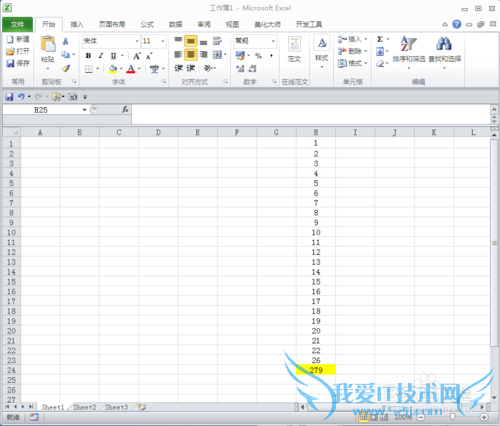Switch to the Data (数据) tab
Viewport: 500px width, 426px height.
176,24
